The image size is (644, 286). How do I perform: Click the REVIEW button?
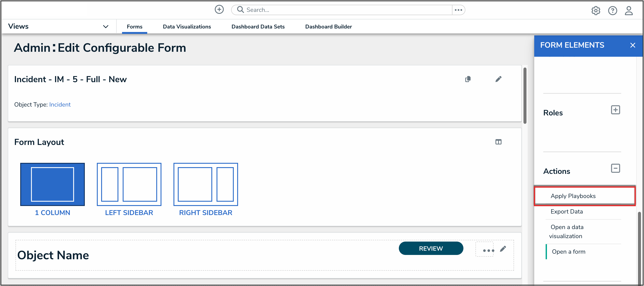pos(431,248)
